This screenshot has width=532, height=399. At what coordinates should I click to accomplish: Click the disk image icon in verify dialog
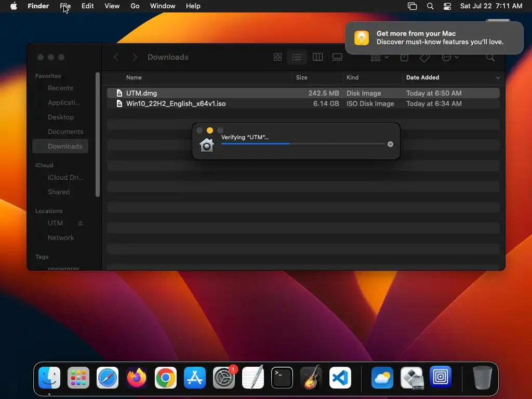pos(206,145)
